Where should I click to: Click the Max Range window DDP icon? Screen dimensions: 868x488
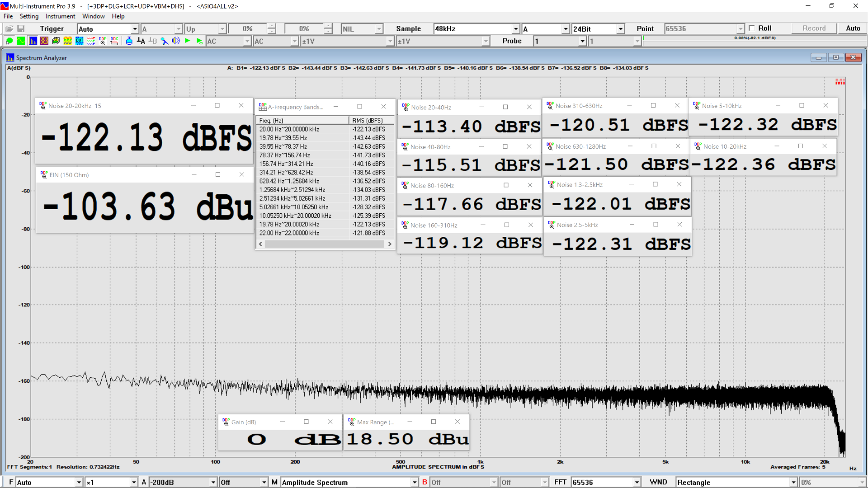pos(352,422)
